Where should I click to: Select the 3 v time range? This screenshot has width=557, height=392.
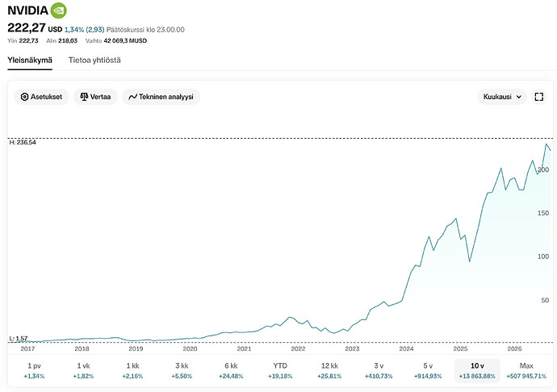(x=379, y=370)
